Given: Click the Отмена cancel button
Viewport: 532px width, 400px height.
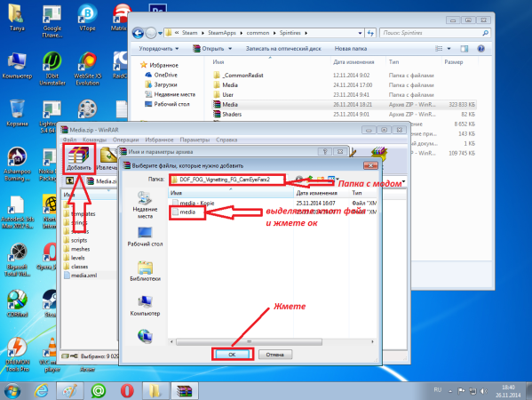Looking at the screenshot, I should click(x=274, y=355).
